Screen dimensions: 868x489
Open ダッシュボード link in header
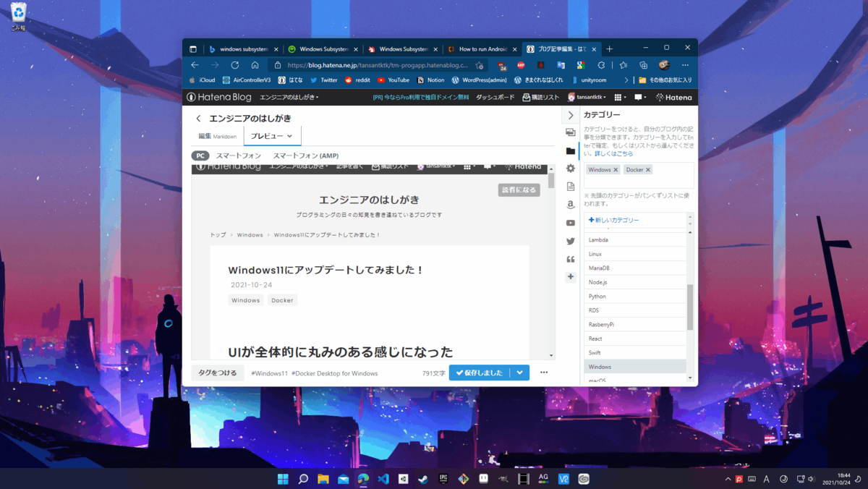[495, 97]
